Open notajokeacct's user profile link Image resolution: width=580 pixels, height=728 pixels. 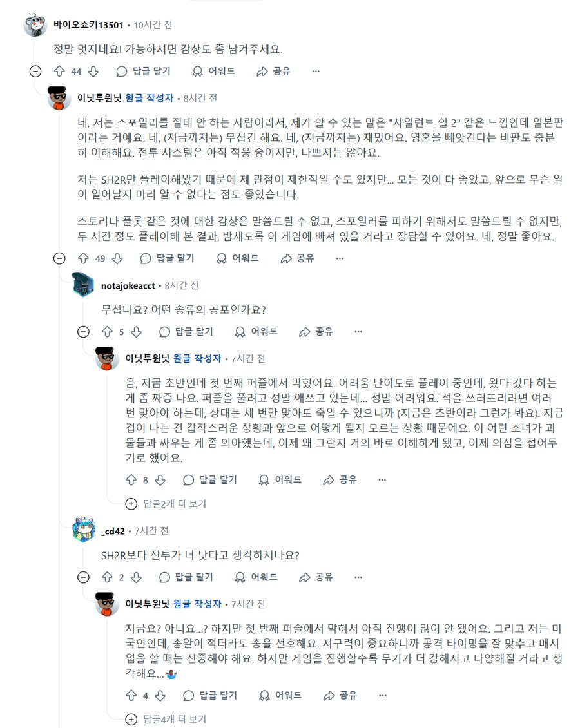coord(128,285)
